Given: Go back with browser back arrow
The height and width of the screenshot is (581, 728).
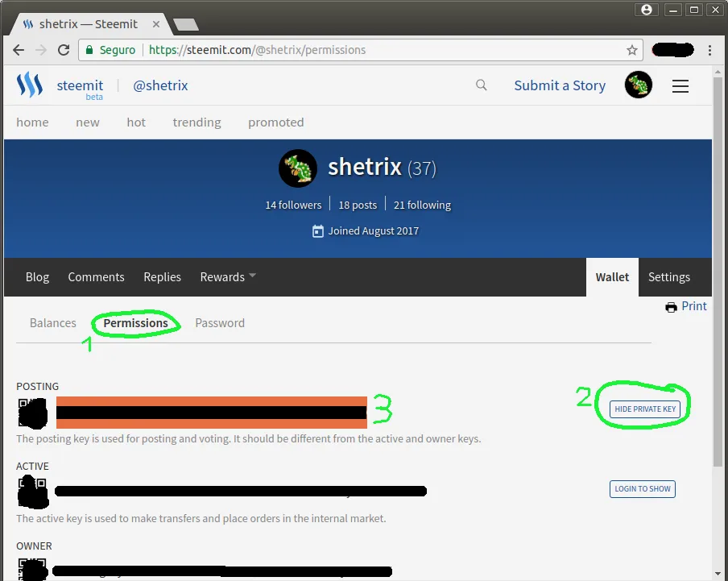Looking at the screenshot, I should (19, 50).
